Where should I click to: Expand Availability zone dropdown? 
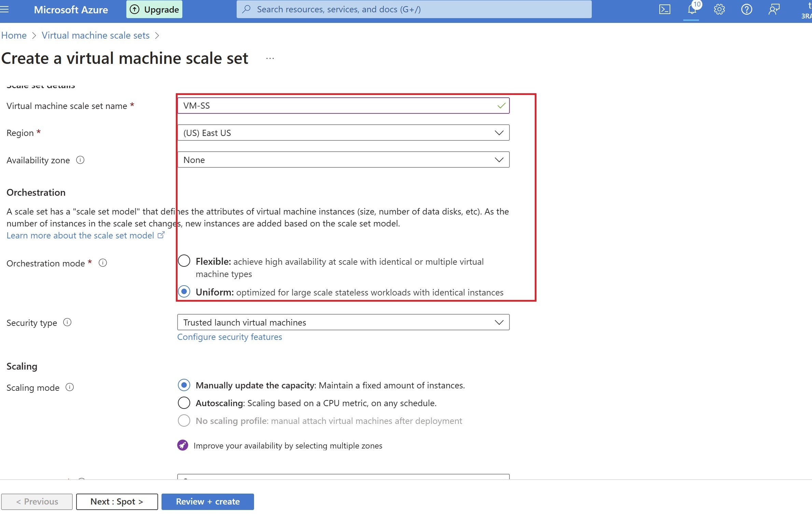pyautogui.click(x=343, y=160)
